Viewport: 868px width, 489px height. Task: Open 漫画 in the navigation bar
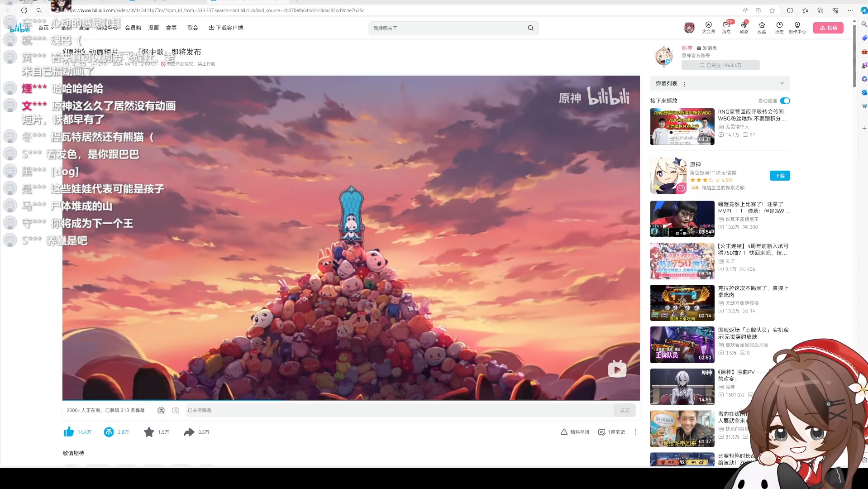click(153, 28)
